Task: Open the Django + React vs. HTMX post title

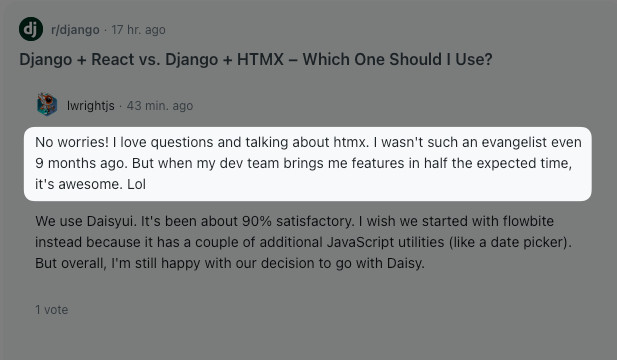Action: [x=256, y=59]
